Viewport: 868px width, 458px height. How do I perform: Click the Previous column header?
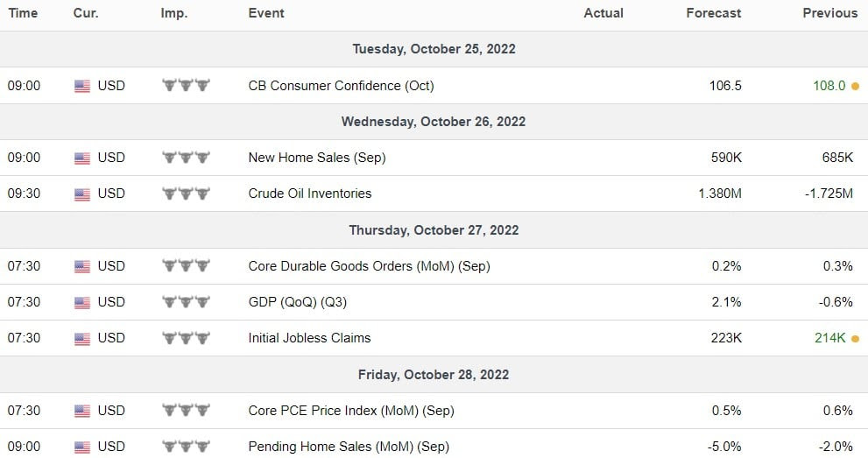click(x=829, y=13)
